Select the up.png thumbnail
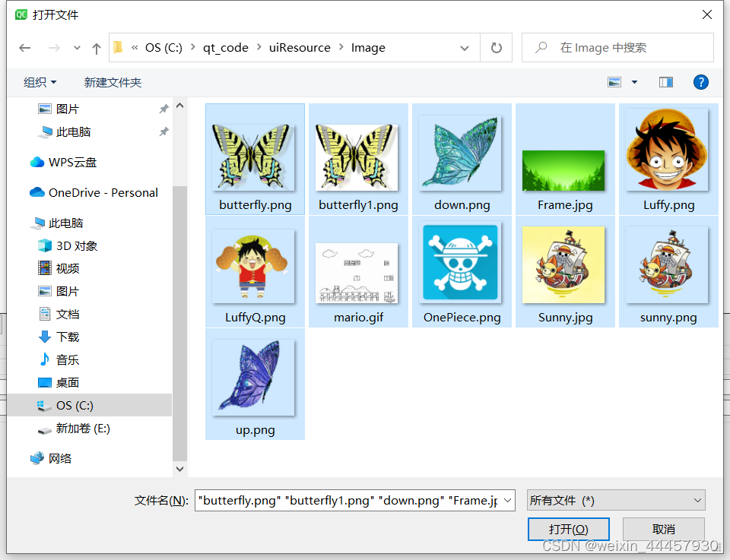This screenshot has height=560, width=730. coord(255,384)
